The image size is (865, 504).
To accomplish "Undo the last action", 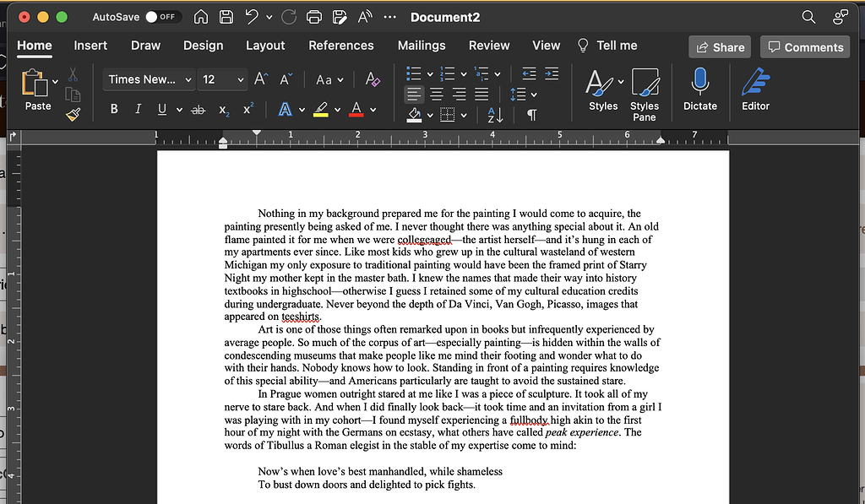I will (x=252, y=17).
